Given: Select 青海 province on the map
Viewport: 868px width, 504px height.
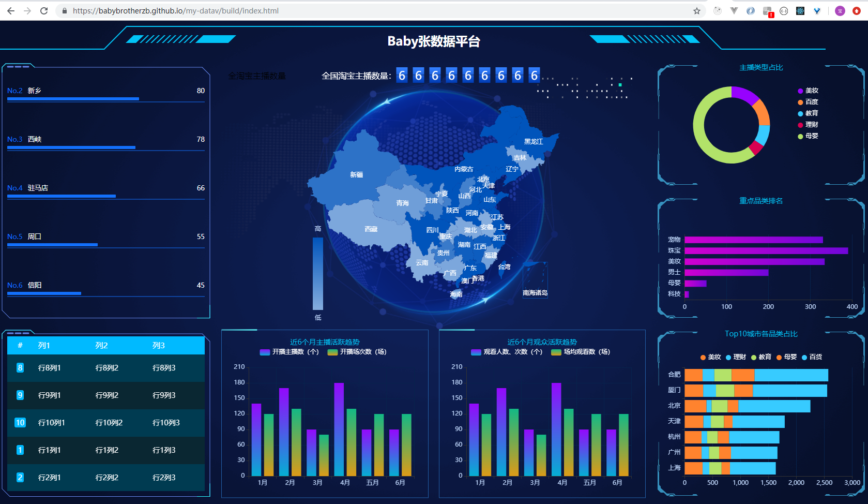Looking at the screenshot, I should (402, 203).
